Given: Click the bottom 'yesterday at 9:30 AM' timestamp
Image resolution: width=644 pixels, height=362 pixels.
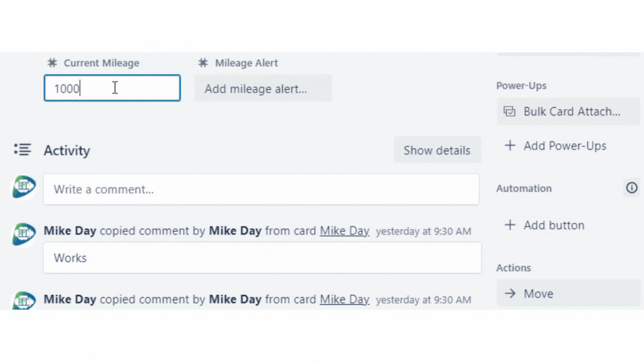Looking at the screenshot, I should coord(424,300).
